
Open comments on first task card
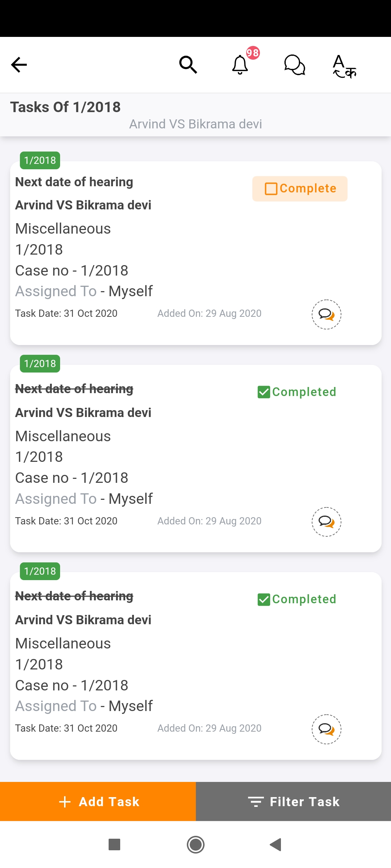(326, 314)
